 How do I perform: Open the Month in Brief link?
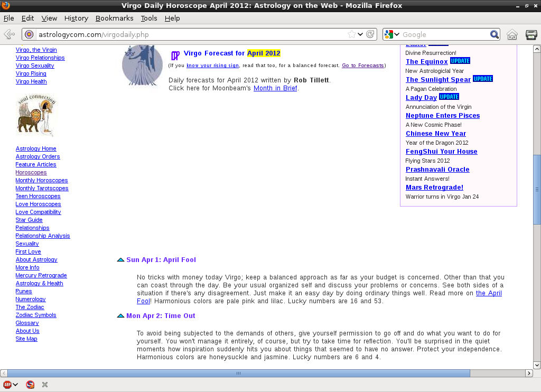point(275,88)
